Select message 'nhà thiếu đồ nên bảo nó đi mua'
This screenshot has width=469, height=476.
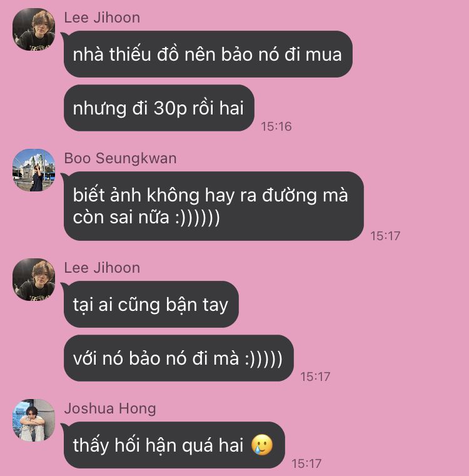(x=208, y=54)
